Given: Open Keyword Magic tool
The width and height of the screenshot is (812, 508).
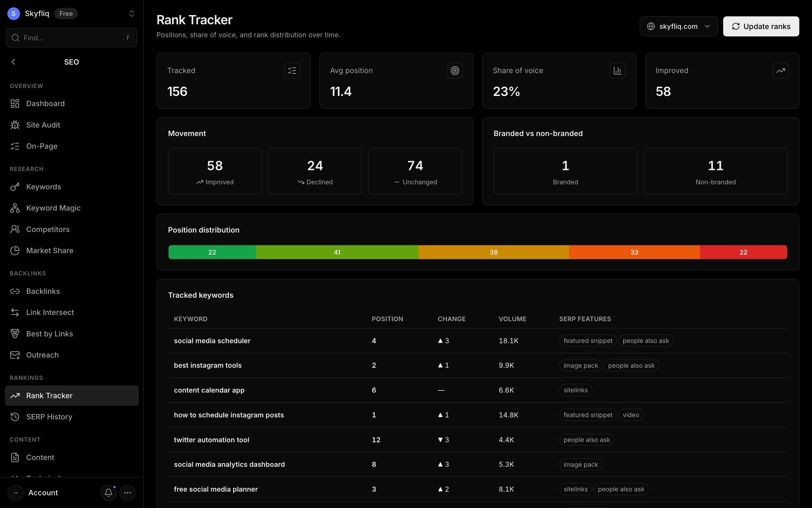Looking at the screenshot, I should [71, 208].
